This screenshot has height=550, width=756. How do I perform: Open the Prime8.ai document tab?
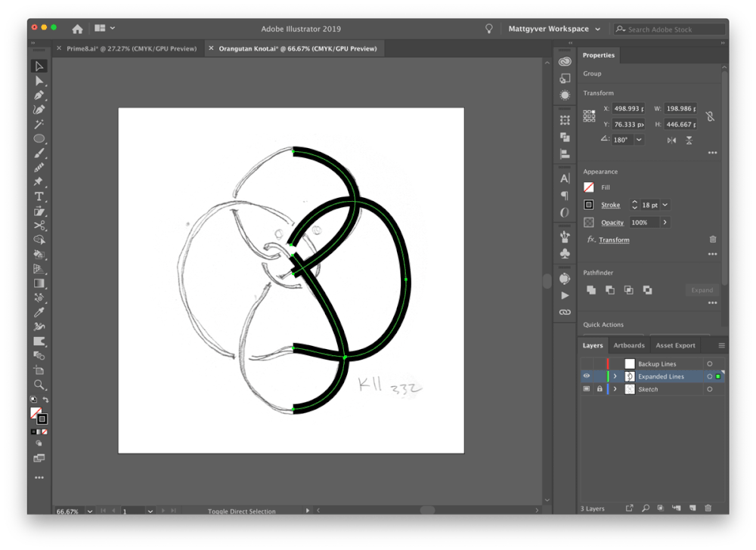129,48
